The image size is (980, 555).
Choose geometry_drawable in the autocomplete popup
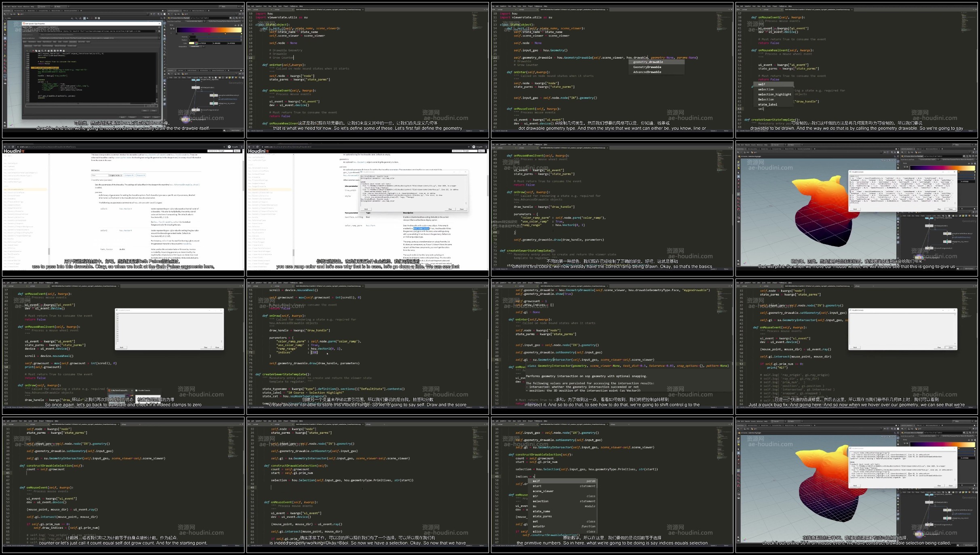(x=656, y=62)
